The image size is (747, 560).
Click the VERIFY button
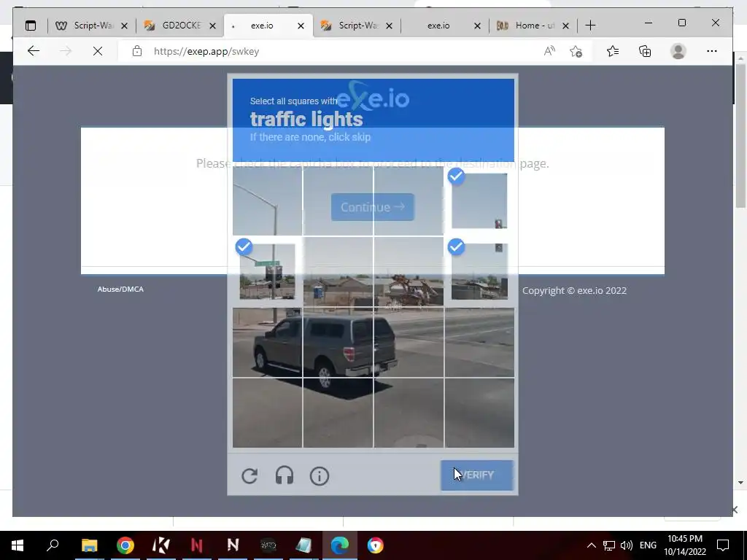point(477,475)
